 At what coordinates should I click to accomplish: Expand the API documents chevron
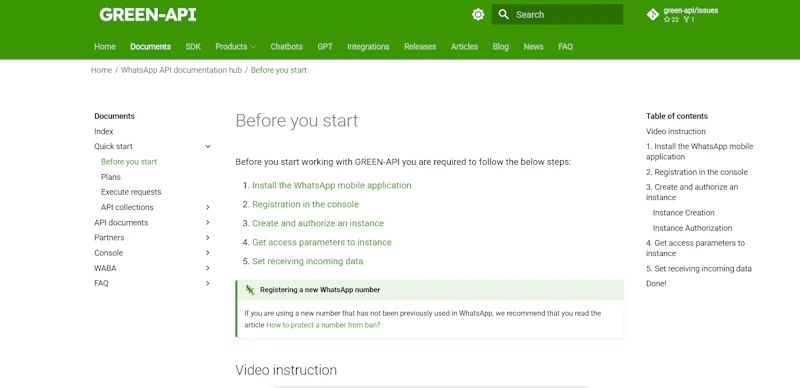click(x=208, y=223)
